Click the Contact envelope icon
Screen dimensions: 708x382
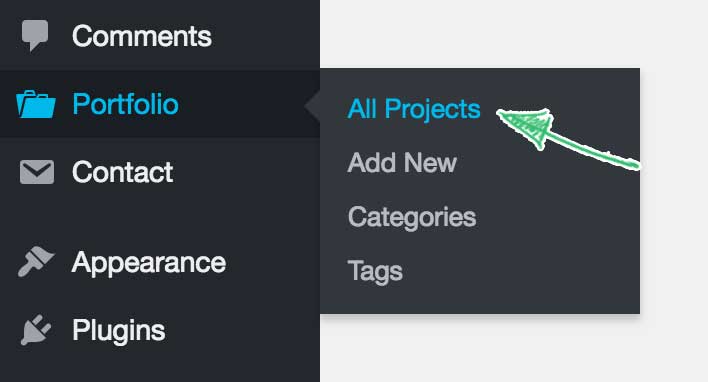[x=37, y=172]
